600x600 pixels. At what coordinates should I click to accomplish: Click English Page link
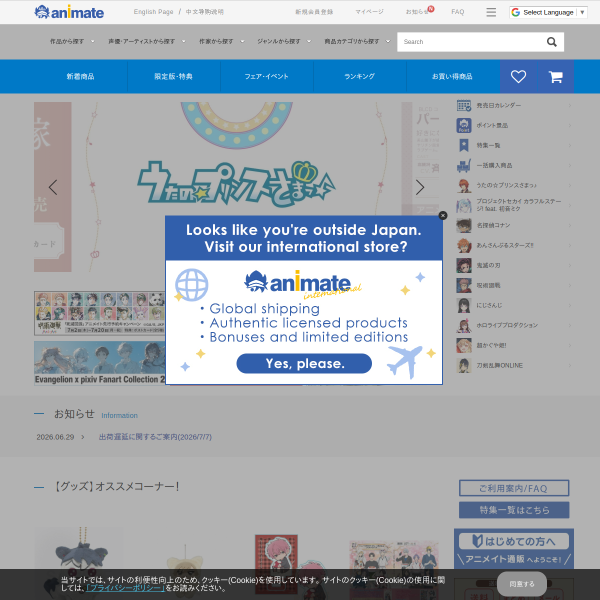coord(153,12)
